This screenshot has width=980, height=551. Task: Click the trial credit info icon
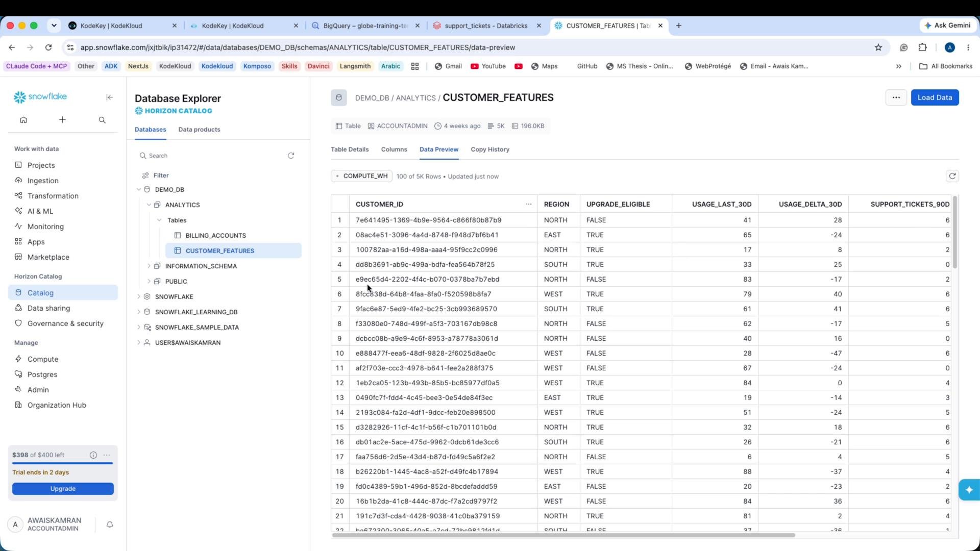click(x=93, y=455)
